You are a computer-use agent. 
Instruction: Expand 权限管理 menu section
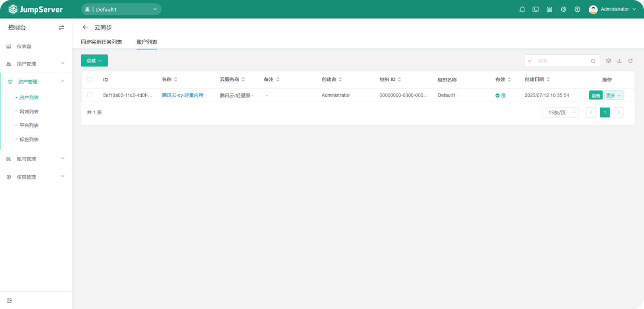click(36, 177)
